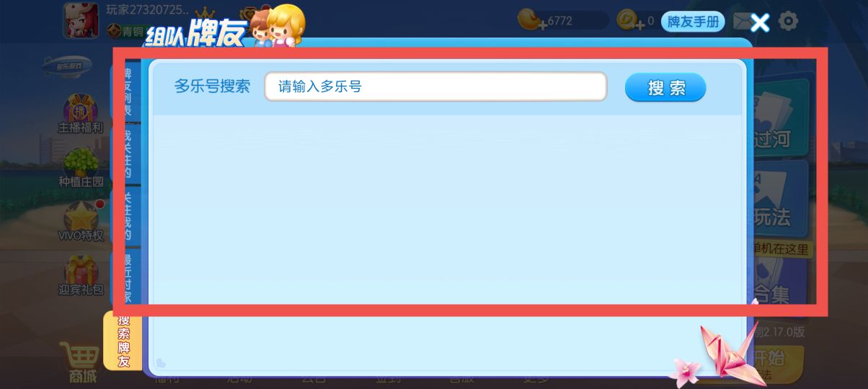Open the 迎宾礼包 gift icon
Viewport: 868px width, 389px height.
point(81,275)
